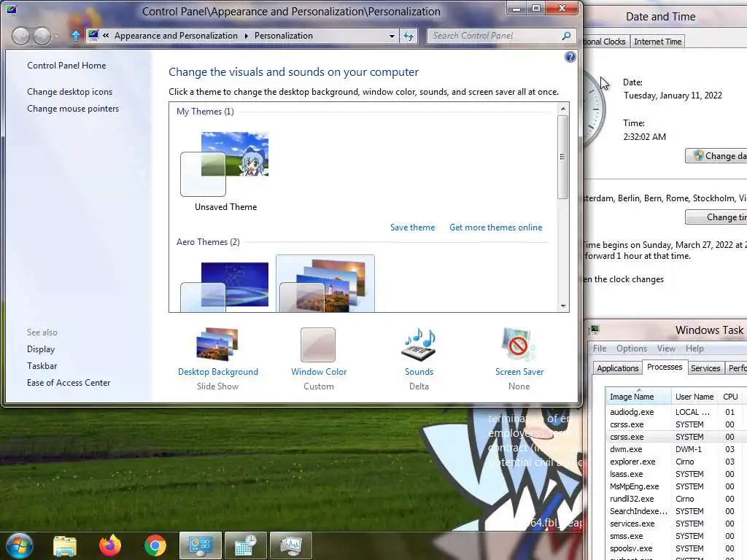Click the Personalization breadcrumb in address bar
Screen dimensions: 747x560
click(284, 36)
